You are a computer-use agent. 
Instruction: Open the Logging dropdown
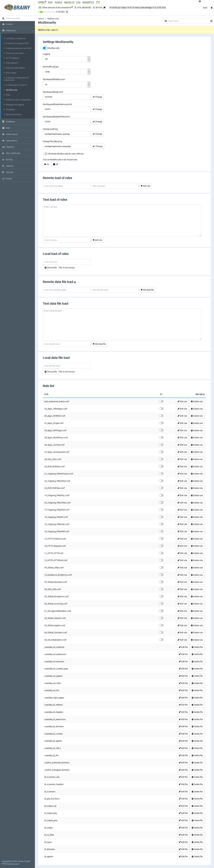[x=66, y=59]
